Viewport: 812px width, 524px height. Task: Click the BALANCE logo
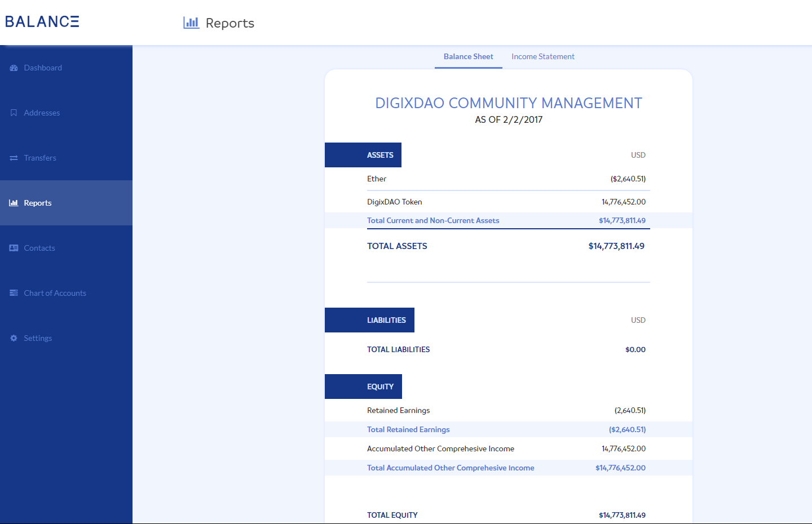42,21
